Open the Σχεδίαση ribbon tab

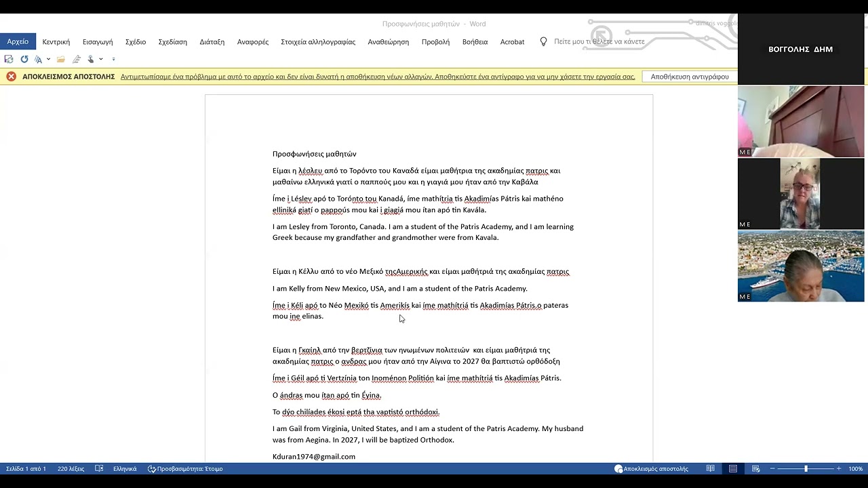pos(173,42)
